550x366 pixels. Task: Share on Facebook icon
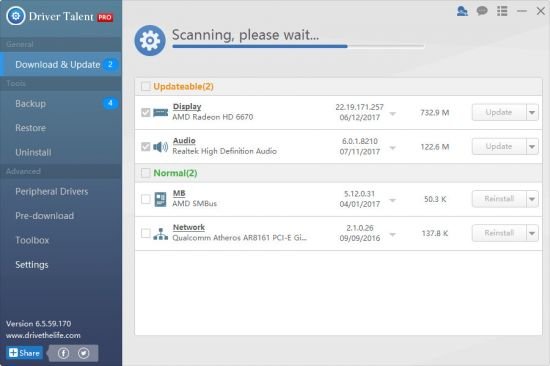63,353
